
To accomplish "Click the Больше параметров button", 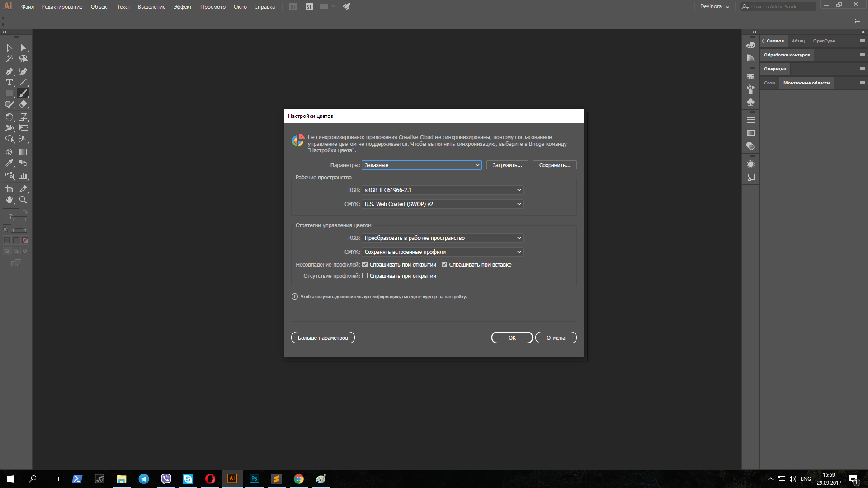I will pos(323,338).
